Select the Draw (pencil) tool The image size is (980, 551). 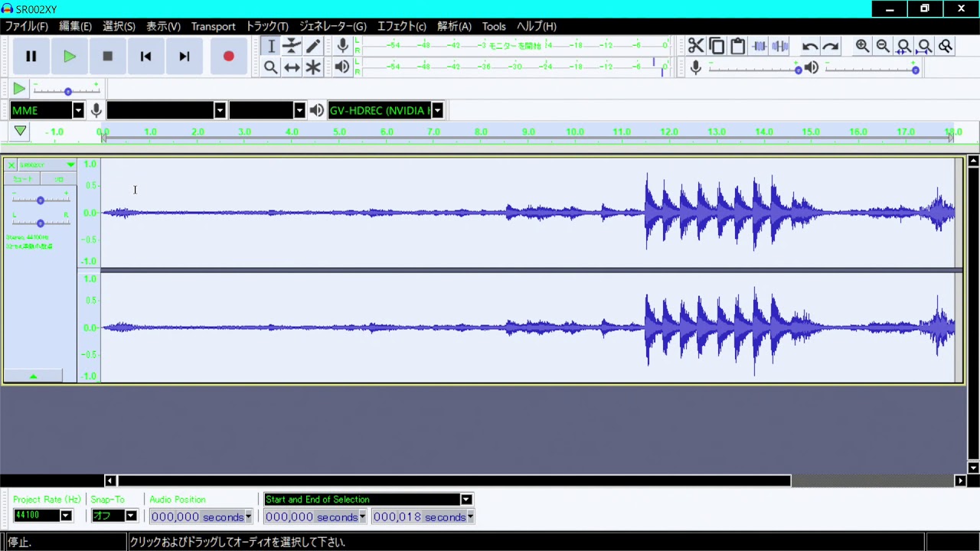313,47
